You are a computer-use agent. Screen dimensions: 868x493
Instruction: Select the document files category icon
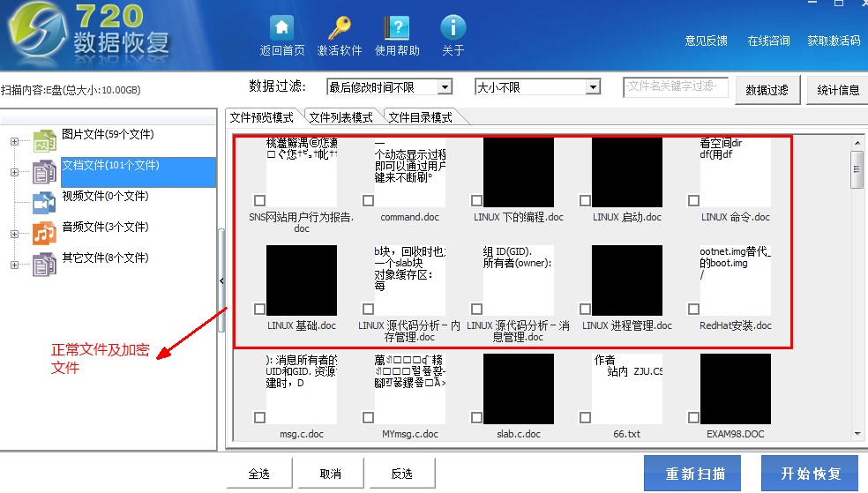(x=44, y=171)
